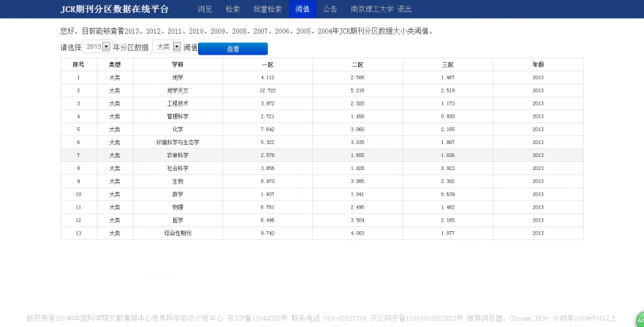
Task: Expand the 大类 category dropdown
Action: point(167,47)
